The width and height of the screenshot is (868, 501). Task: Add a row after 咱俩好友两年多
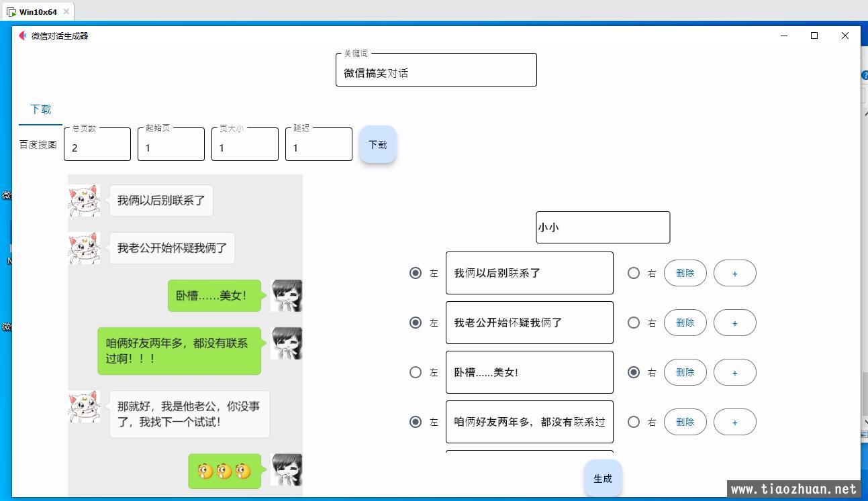coord(735,422)
